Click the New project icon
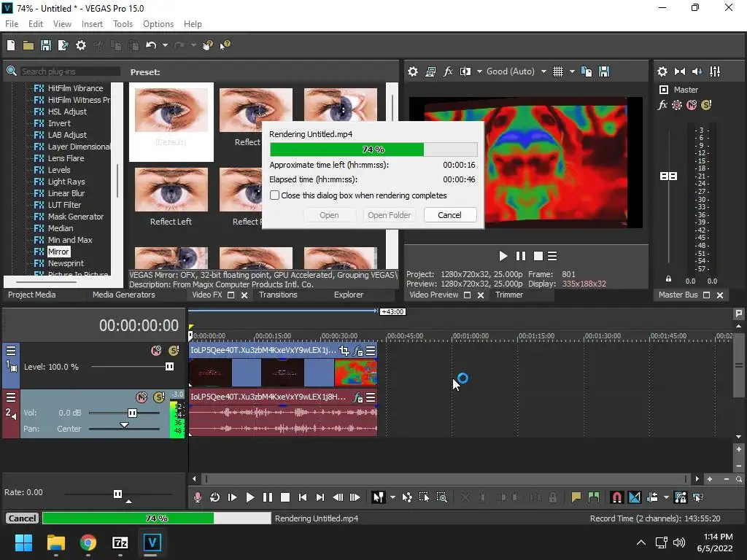This screenshot has height=560, width=747. pos(11,45)
